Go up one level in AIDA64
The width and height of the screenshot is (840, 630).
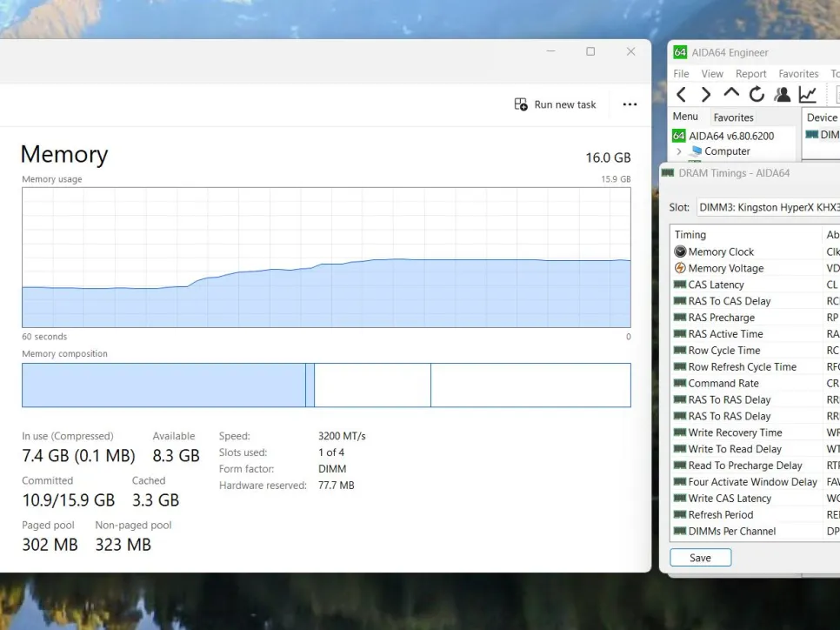click(x=731, y=94)
